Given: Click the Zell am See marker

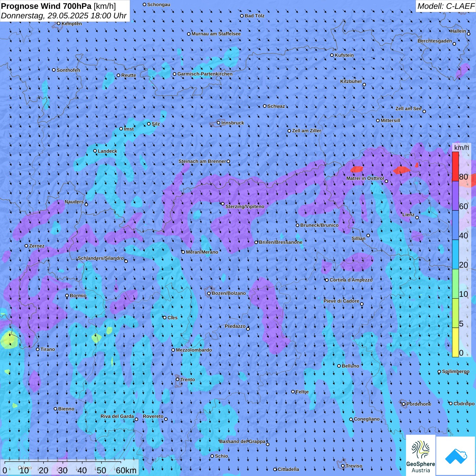Looking at the screenshot, I should (x=424, y=111).
